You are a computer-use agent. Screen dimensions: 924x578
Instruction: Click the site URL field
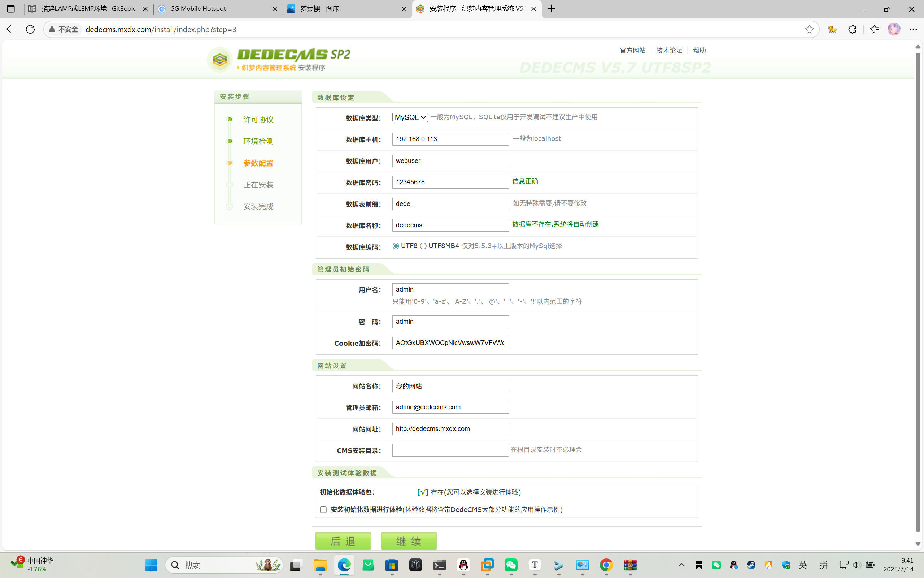click(450, 429)
